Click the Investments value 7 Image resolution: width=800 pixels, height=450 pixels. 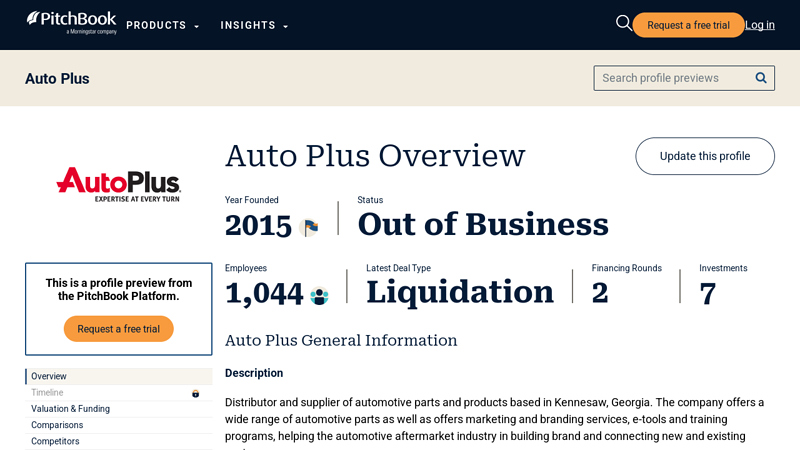708,294
